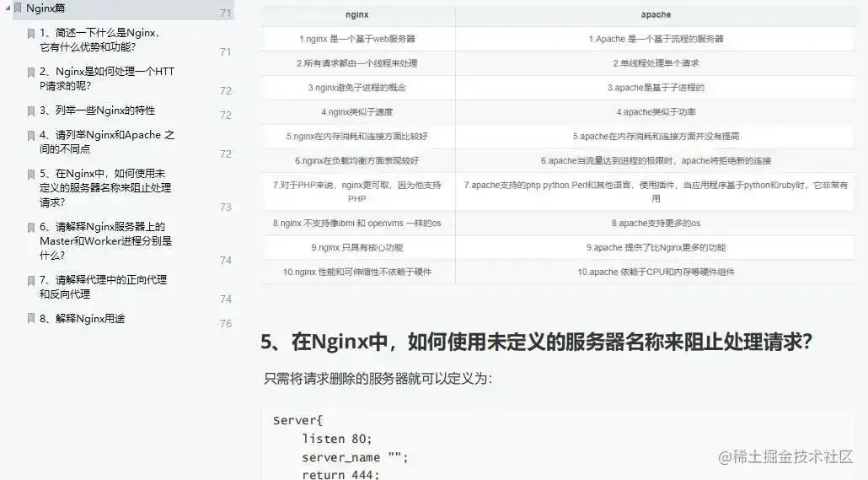Select cell 2.单线程处理单个请求
This screenshot has width=868, height=480.
click(656, 63)
